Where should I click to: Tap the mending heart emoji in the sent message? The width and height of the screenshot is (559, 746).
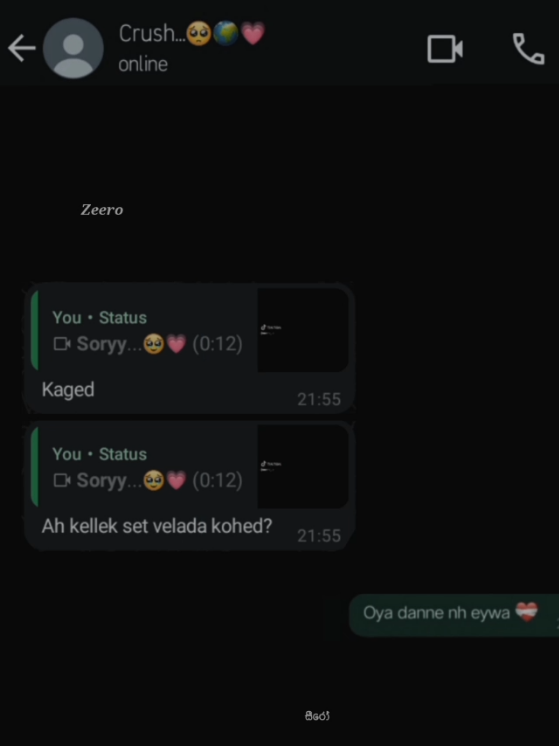click(x=526, y=612)
